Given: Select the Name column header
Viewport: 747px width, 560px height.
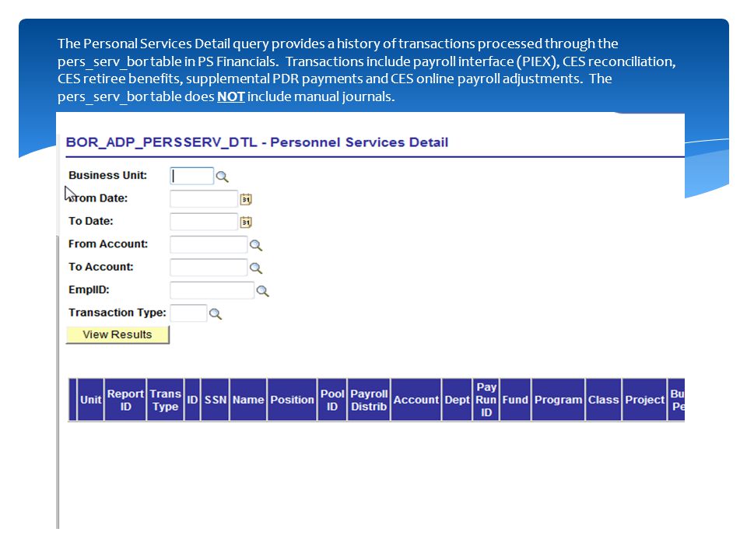Looking at the screenshot, I should tap(248, 400).
